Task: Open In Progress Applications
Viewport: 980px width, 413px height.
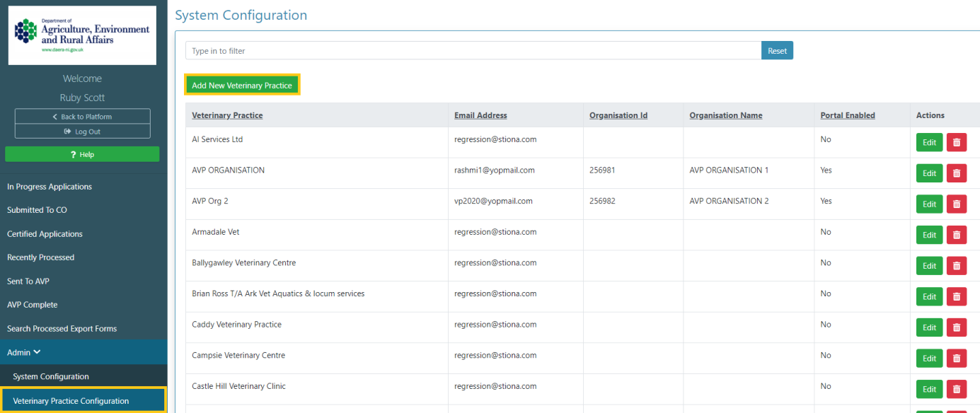Action: 50,187
